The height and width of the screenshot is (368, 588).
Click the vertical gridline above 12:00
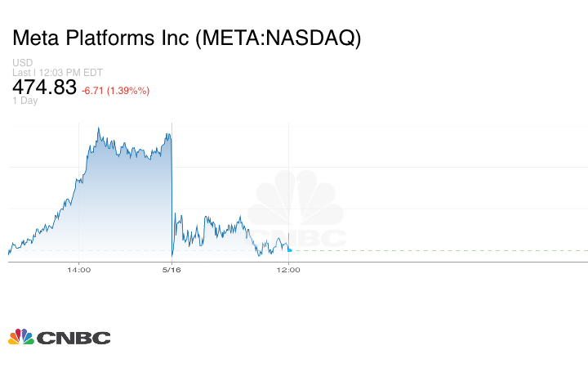pos(289,164)
